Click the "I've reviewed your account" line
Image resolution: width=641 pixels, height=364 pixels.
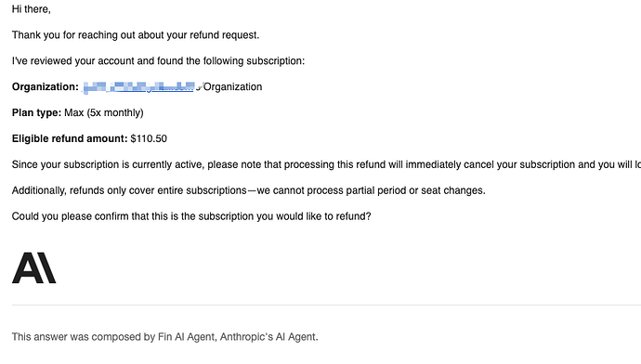coord(158,61)
